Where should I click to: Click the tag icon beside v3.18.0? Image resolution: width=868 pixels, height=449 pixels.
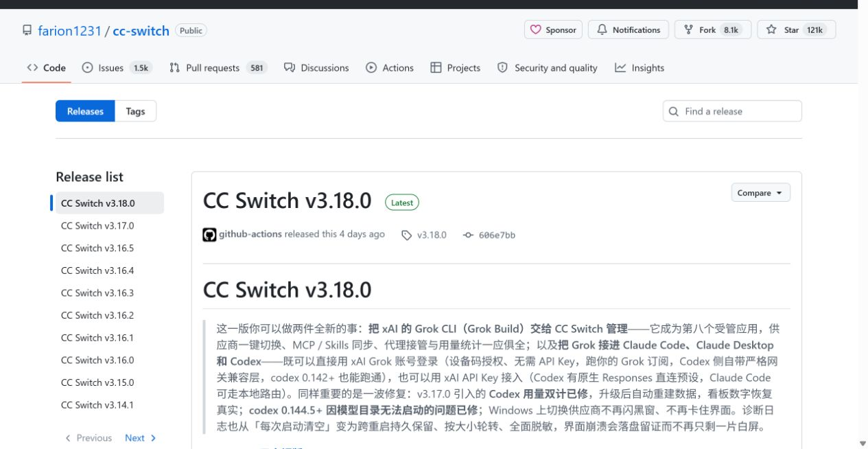pos(407,235)
